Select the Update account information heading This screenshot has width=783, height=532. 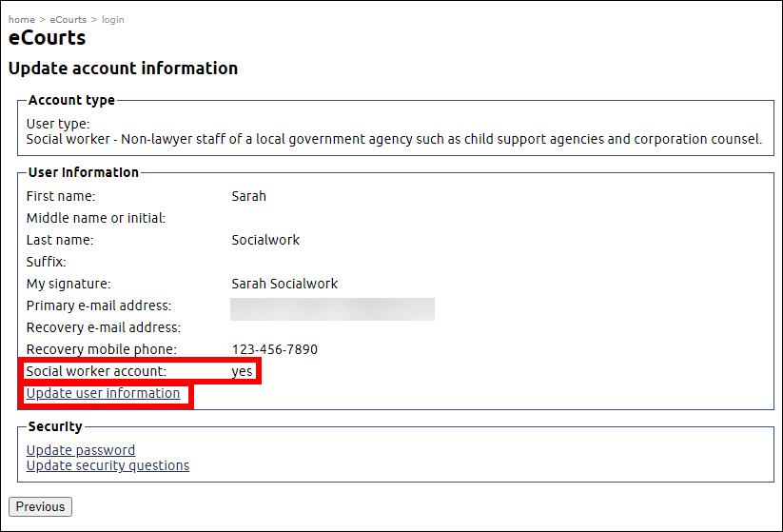coord(123,69)
